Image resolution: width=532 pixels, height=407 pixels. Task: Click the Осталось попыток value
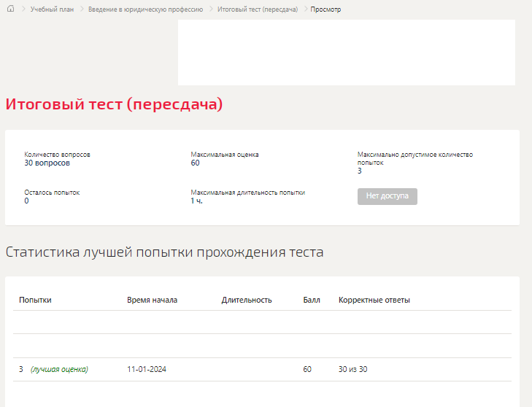(26, 201)
